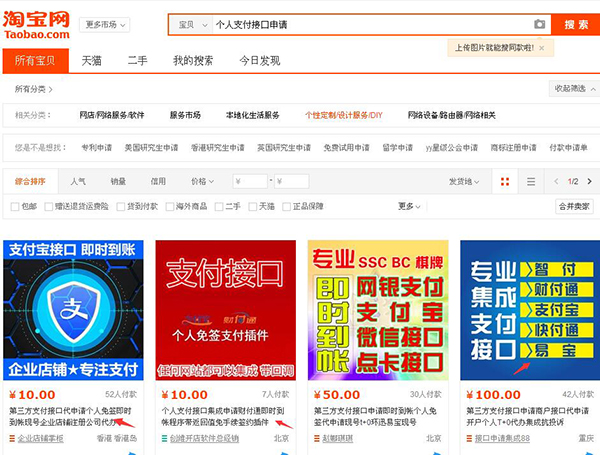Open the 我的搜索 tab
Screen dimensions: 600x455
(193, 60)
